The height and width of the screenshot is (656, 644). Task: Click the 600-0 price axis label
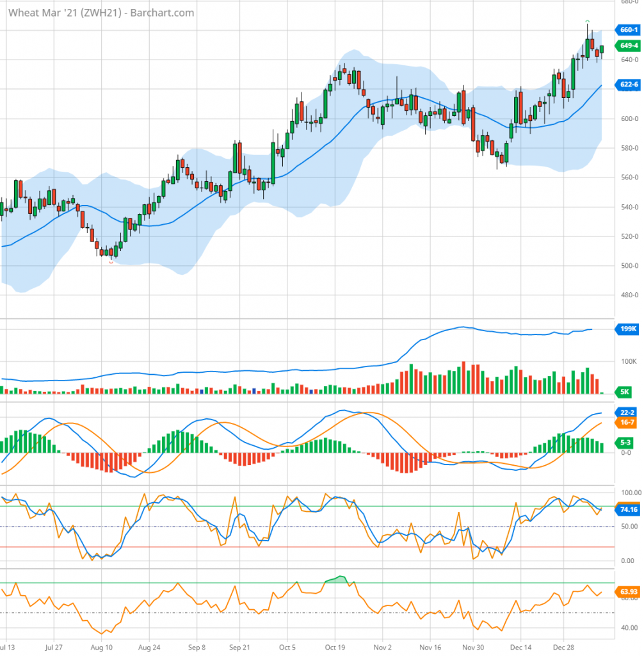pos(629,119)
